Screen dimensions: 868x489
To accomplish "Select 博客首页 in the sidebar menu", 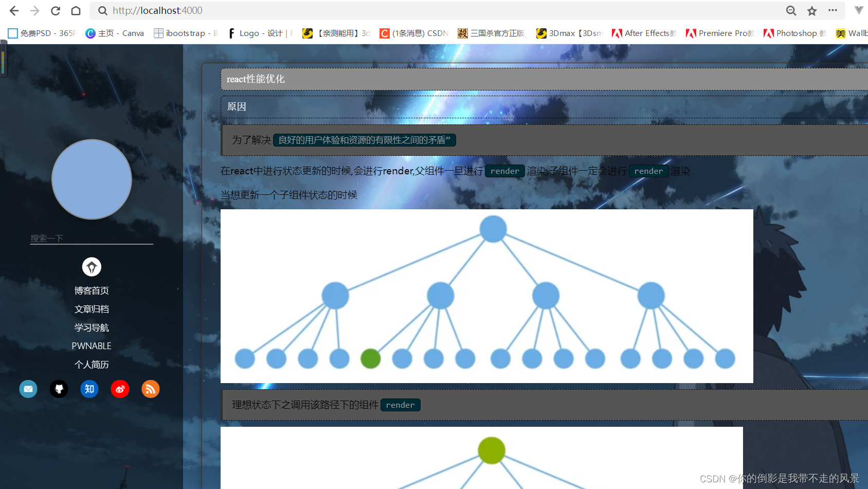I will [91, 290].
